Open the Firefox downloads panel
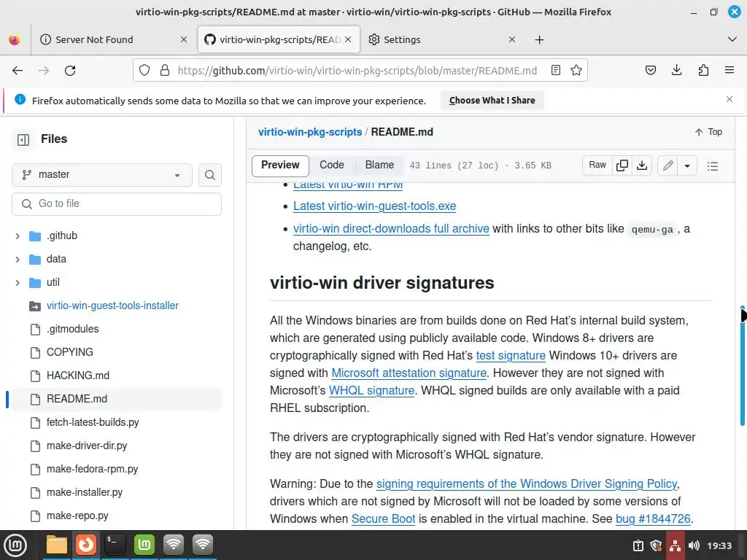The width and height of the screenshot is (747, 560). (676, 71)
